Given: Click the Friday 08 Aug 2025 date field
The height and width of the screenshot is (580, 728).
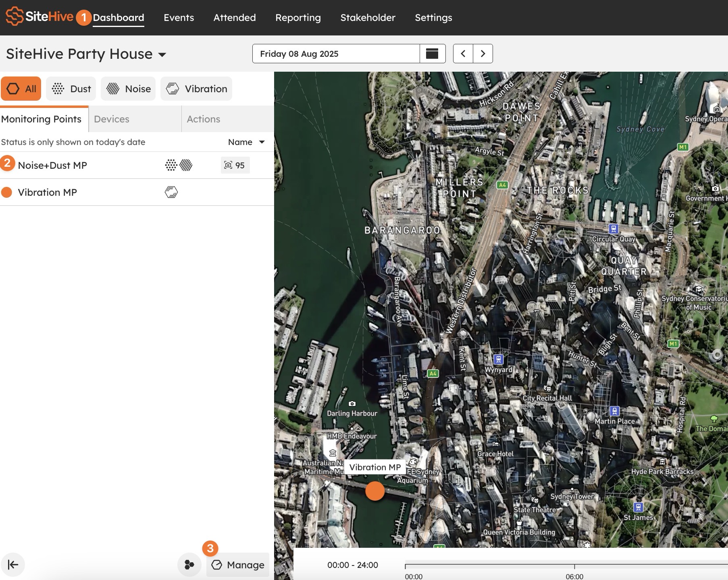Looking at the screenshot, I should (x=336, y=54).
